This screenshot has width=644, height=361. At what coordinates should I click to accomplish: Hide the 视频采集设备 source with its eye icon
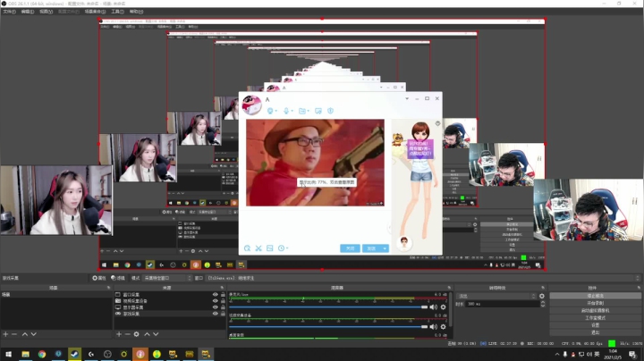pyautogui.click(x=216, y=301)
